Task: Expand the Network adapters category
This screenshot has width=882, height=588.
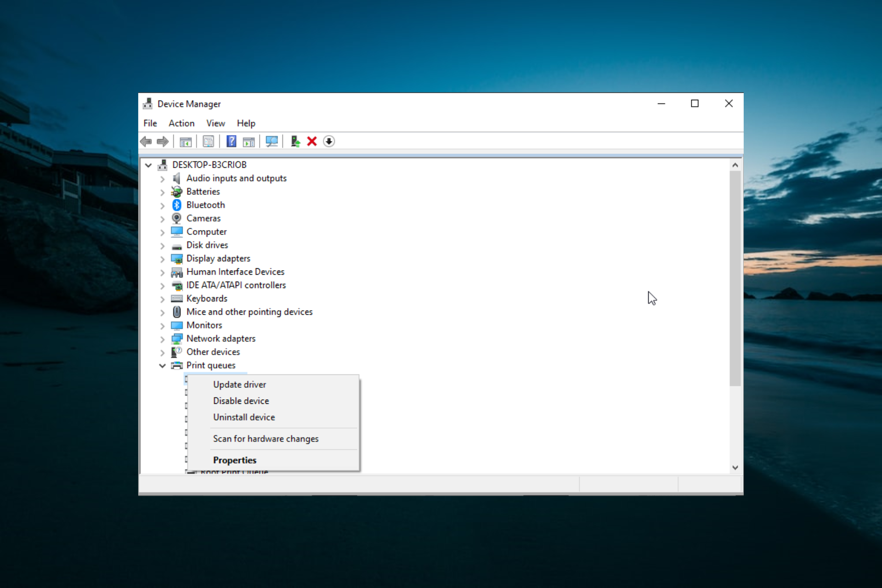Action: (162, 339)
